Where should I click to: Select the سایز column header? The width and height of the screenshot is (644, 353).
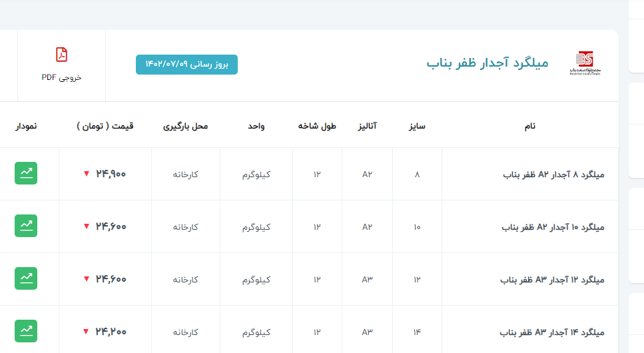tap(417, 125)
